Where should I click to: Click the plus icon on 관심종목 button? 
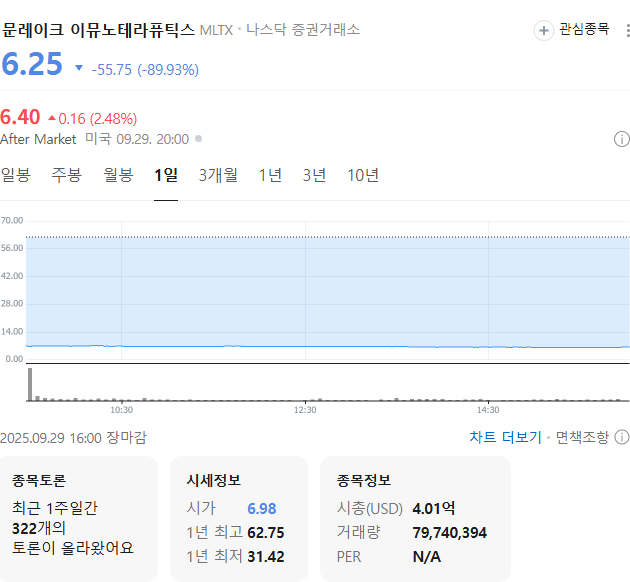coord(544,30)
